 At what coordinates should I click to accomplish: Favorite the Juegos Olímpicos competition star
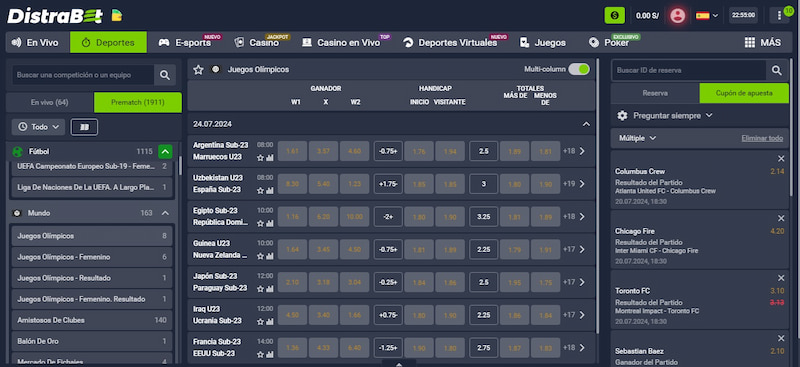(x=198, y=69)
